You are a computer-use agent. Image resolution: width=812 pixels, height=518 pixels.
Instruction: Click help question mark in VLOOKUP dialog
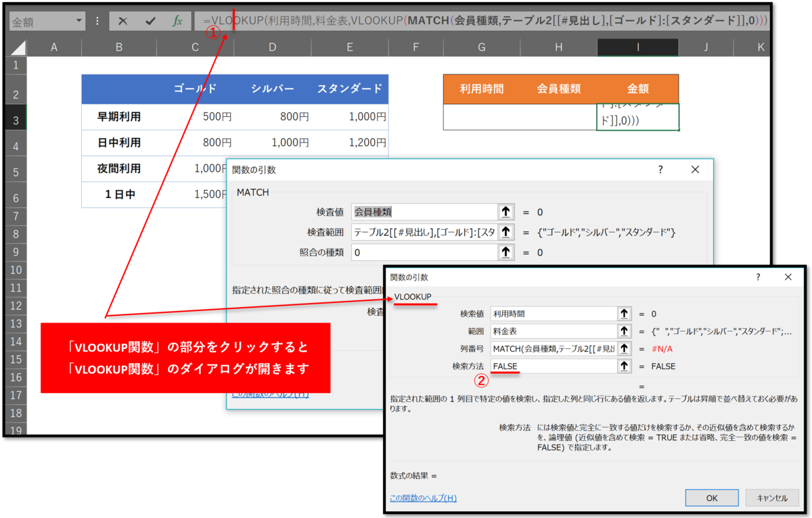tap(759, 277)
